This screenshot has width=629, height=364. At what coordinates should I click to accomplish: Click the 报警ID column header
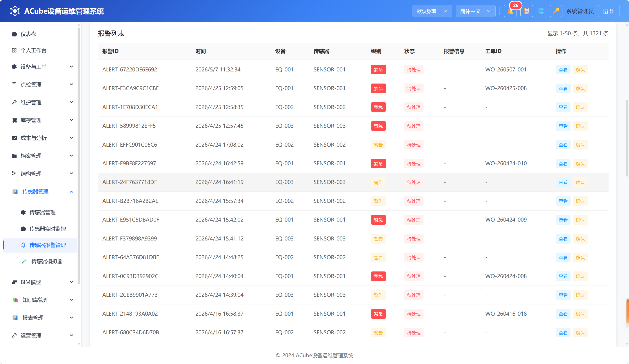click(110, 51)
